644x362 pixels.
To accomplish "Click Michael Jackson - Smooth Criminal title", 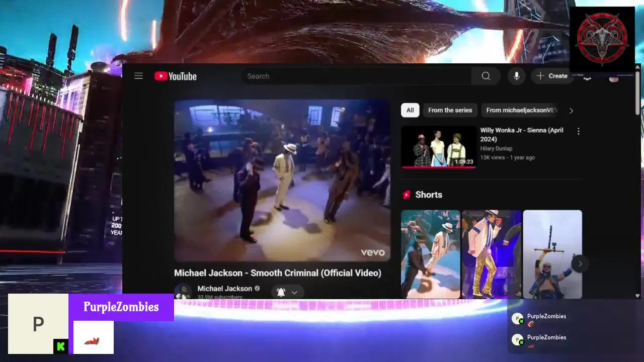I will tap(278, 273).
